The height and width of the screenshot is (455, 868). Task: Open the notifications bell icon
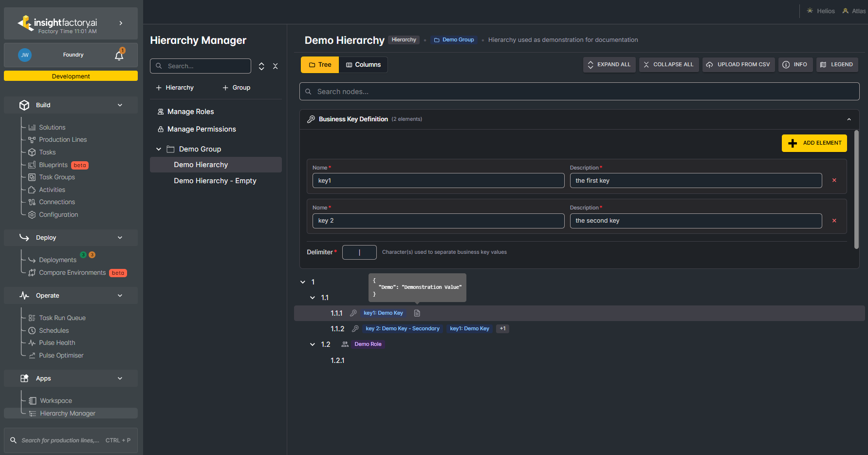click(x=119, y=55)
